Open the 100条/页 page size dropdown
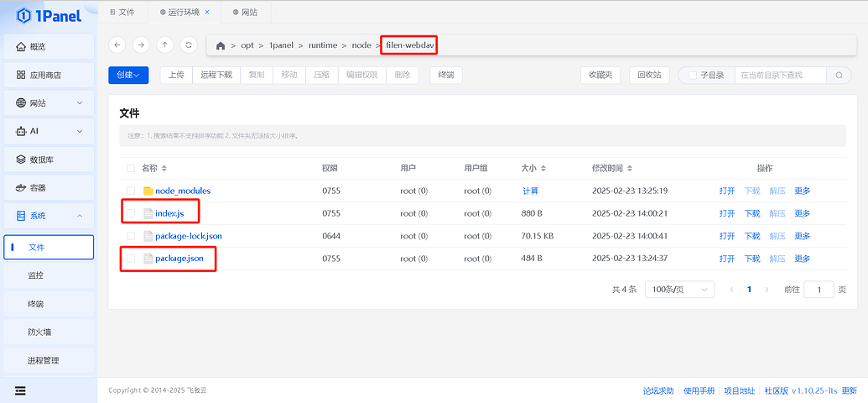 (680, 290)
